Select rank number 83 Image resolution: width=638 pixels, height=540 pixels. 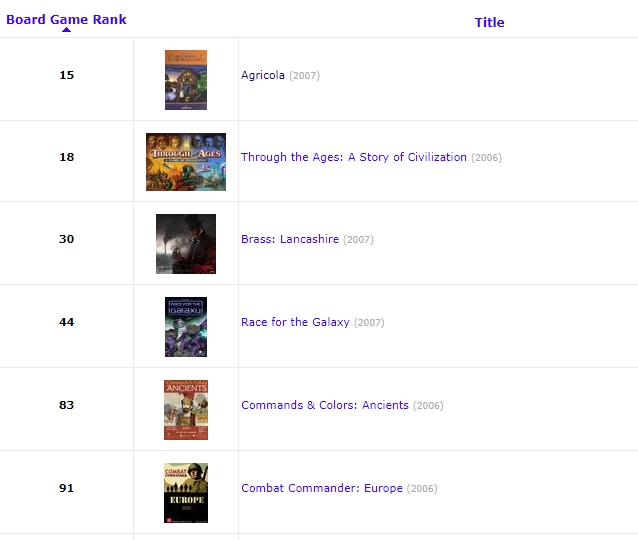[x=67, y=405]
